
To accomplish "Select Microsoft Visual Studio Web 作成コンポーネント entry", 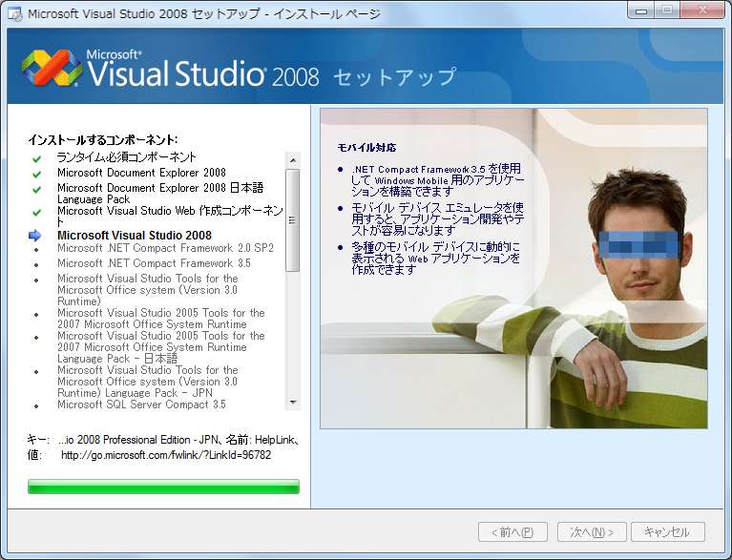I will coord(170,216).
